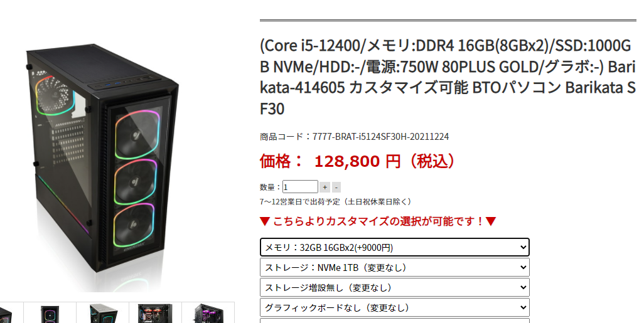Click the chevron arrow on the graphics board dropdown
644x323 pixels.
[x=523, y=307]
